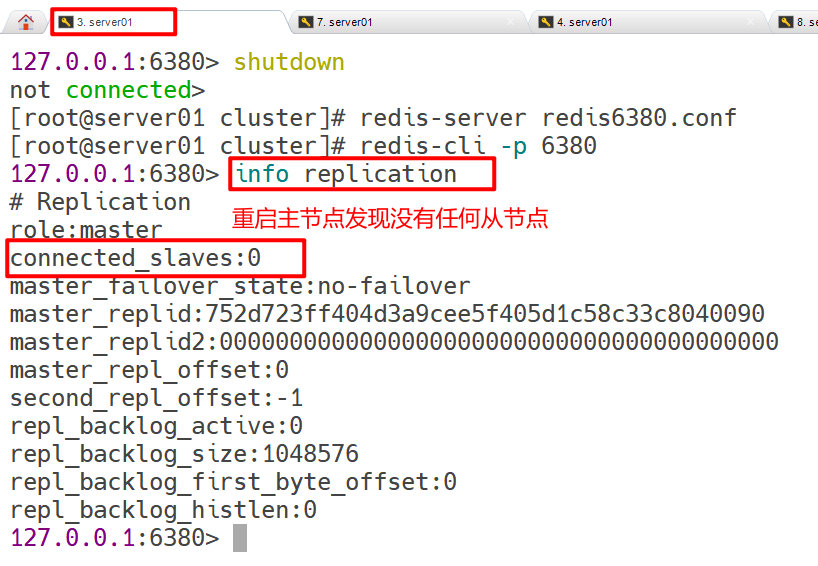818x566 pixels.
Task: Close the 4. server01 tab
Action: coord(750,22)
